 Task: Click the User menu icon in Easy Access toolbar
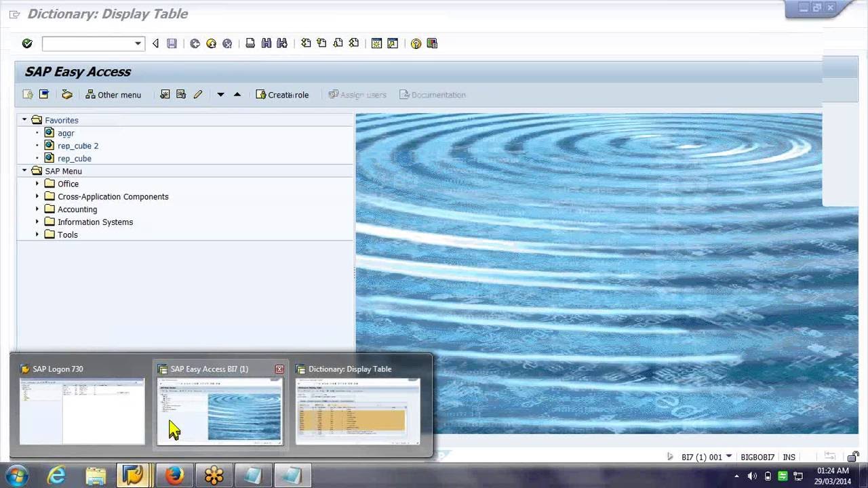(28, 94)
